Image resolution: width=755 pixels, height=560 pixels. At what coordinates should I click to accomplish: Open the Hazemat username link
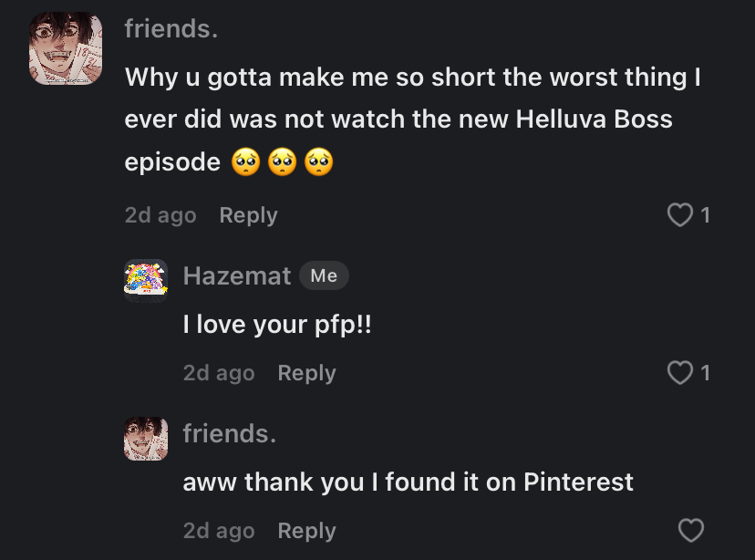coord(237,275)
